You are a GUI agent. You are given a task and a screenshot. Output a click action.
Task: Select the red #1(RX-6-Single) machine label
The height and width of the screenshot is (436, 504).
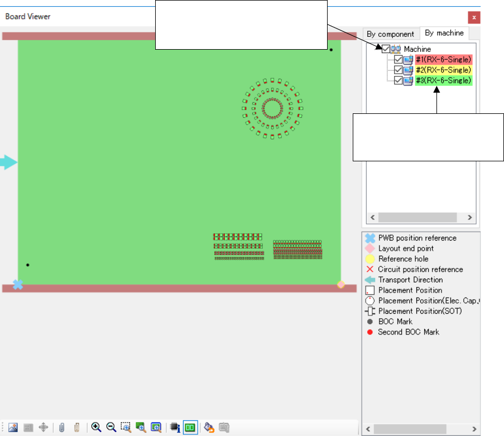(x=444, y=60)
